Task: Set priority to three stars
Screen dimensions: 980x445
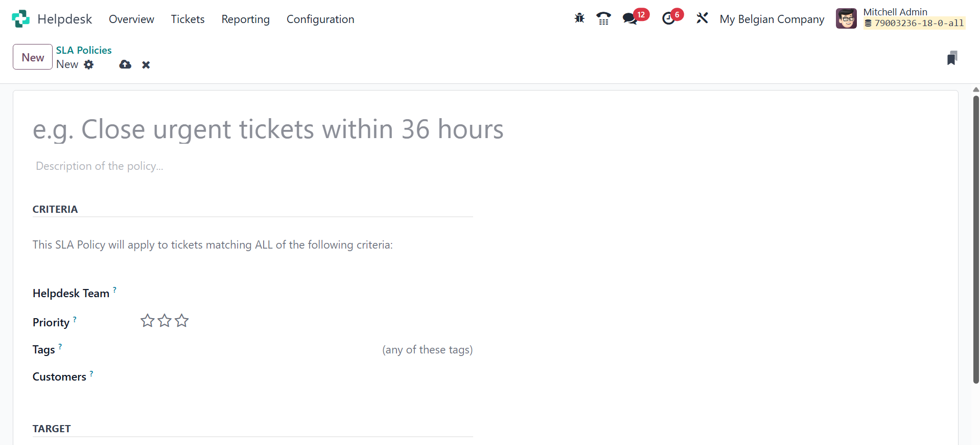Action: [181, 321]
